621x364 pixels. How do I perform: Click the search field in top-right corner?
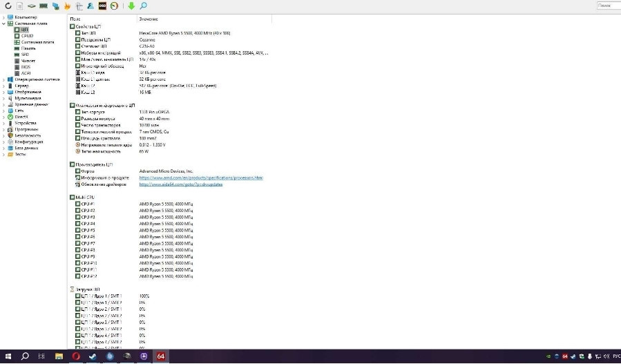click(x=609, y=6)
